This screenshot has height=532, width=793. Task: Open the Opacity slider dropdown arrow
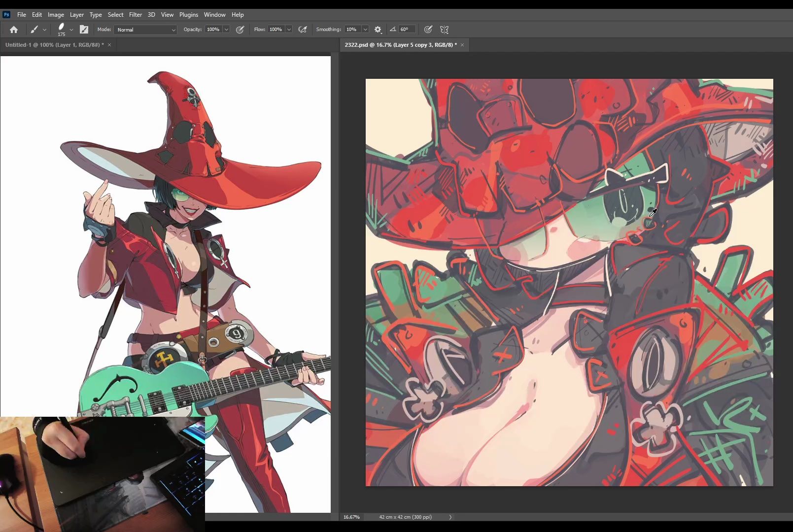226,30
